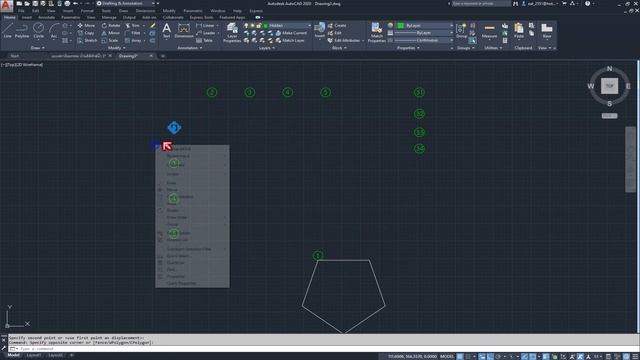Toggle layer lock padlock icon
The height and width of the screenshot is (360, 640).
pos(258,25)
